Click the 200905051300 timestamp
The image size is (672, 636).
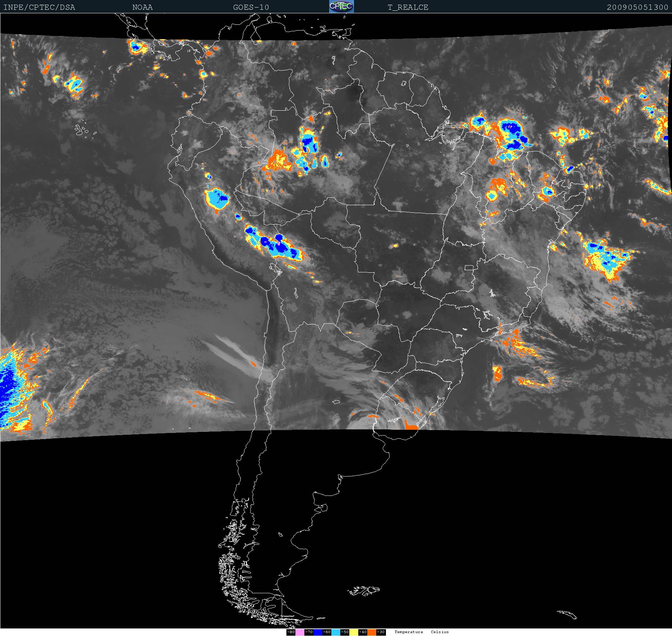[638, 7]
